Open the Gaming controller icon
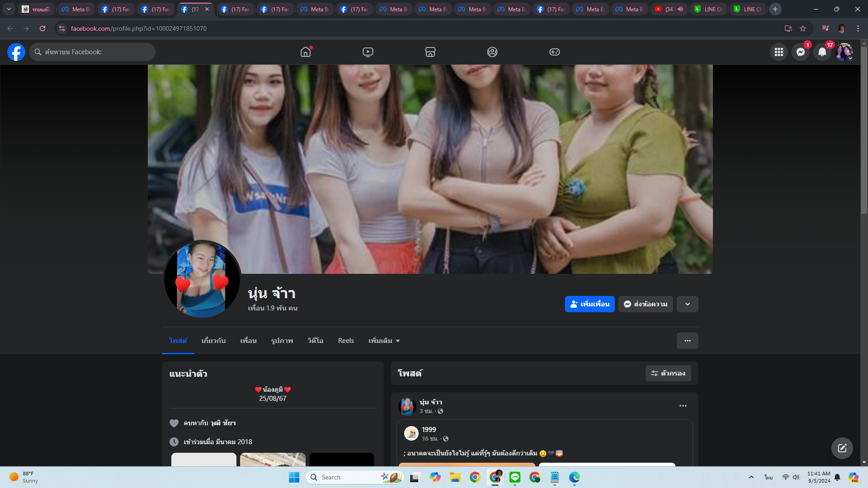 554,52
